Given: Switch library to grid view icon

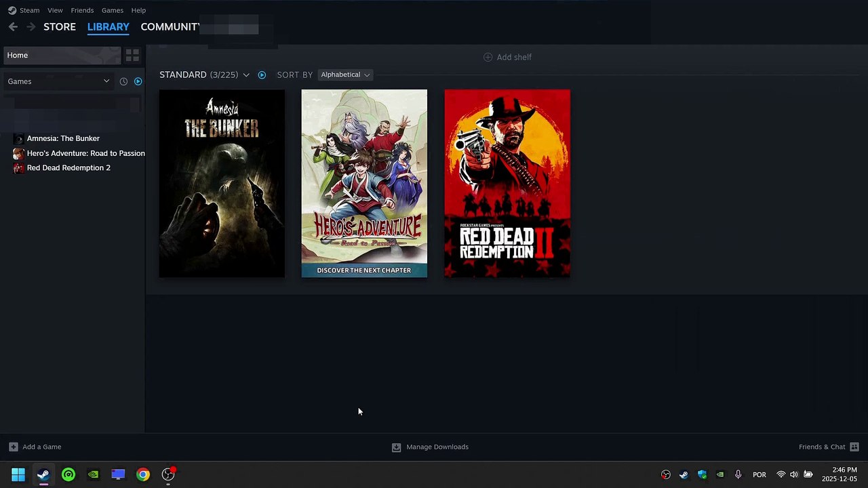Looking at the screenshot, I should 132,55.
